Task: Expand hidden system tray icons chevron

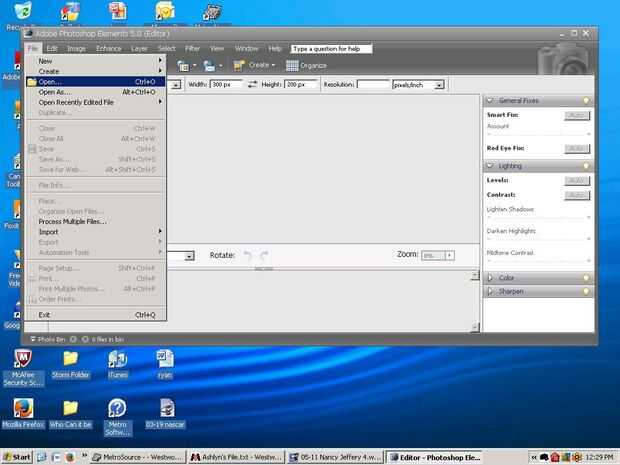Action: pyautogui.click(x=534, y=457)
